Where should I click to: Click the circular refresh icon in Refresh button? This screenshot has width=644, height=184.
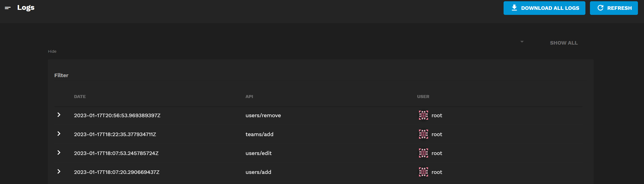[x=600, y=8]
